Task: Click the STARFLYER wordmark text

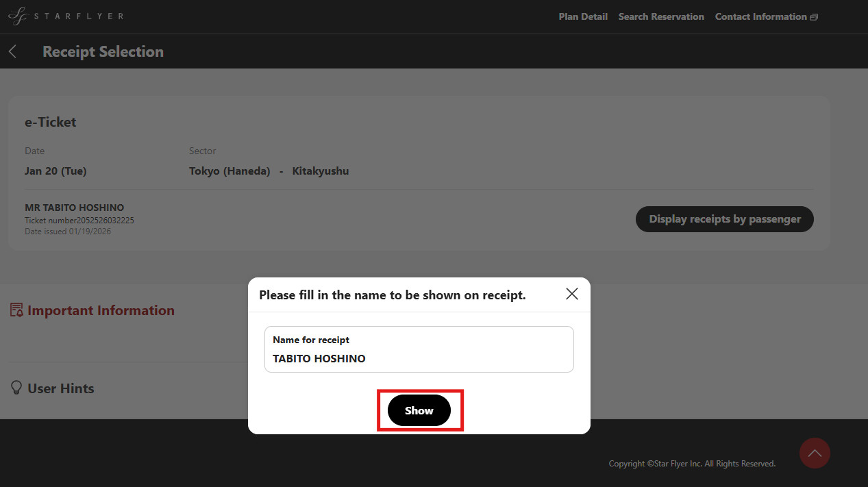Action: [x=79, y=16]
